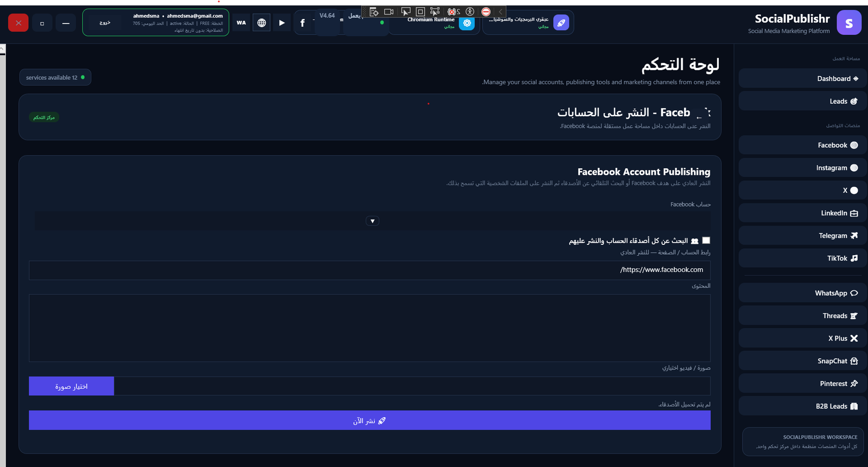The width and height of the screenshot is (868, 467).
Task: Open the Pinterest sidebar item
Action: 802,384
